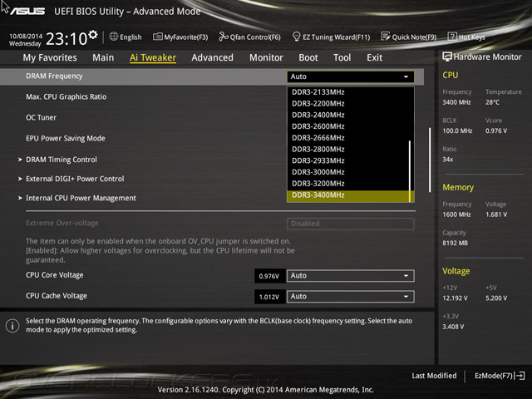Viewport: 532px width, 399px height.
Task: Click the CPU Cache Voltage label
Action: click(x=57, y=296)
